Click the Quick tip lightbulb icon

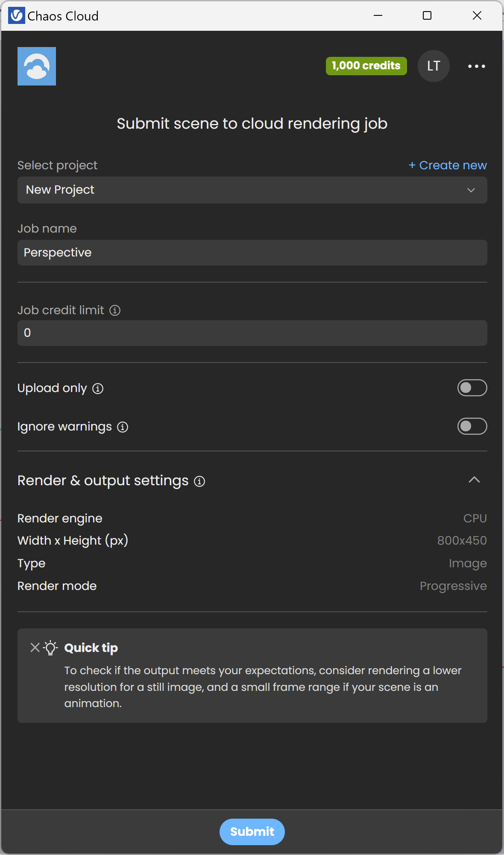coord(50,648)
